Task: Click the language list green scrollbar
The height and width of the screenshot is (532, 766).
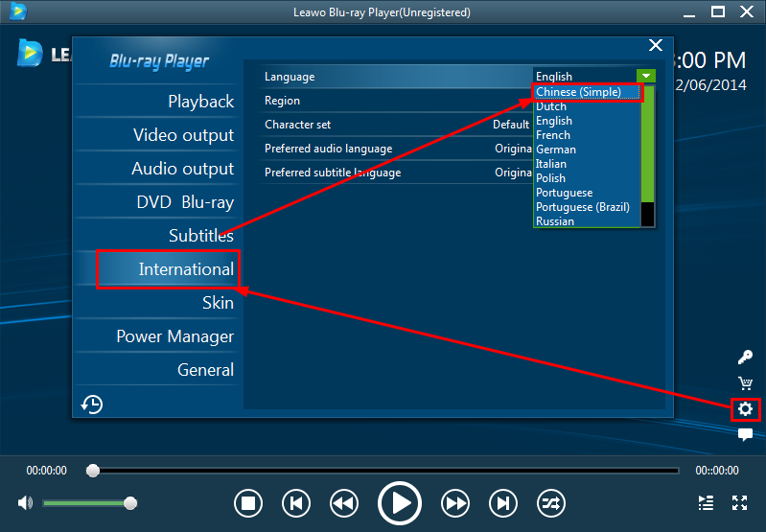Action: pos(647,144)
